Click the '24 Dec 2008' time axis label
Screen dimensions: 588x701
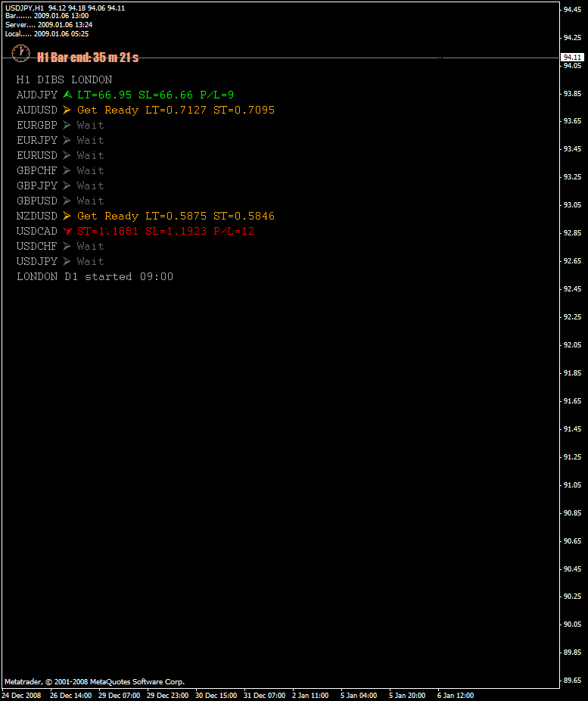(22, 695)
